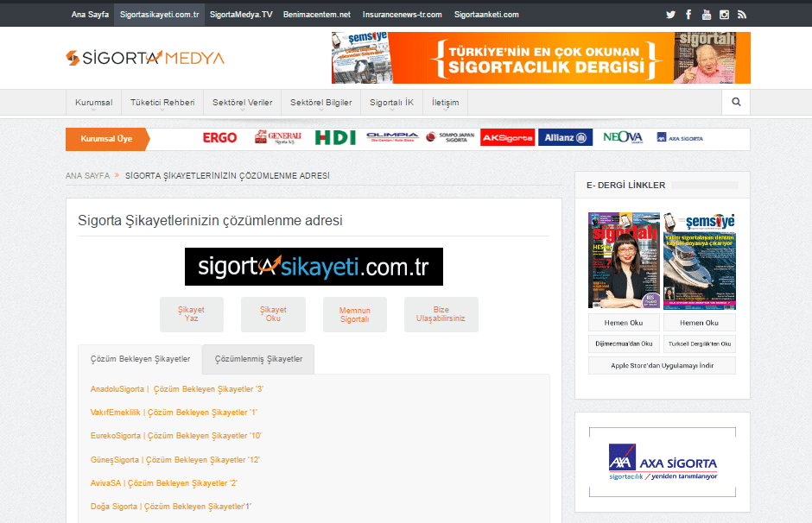
Task: Open the Twitter social icon
Action: click(670, 15)
